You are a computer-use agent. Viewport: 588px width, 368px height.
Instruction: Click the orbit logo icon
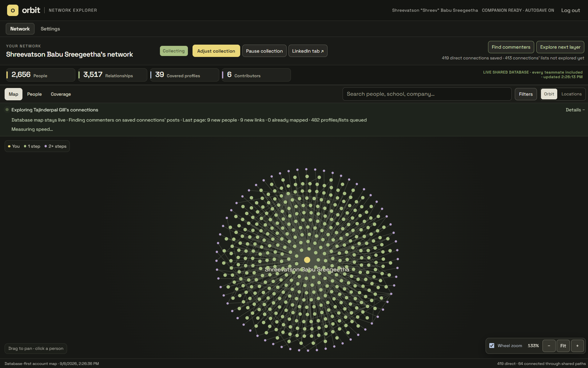point(13,10)
